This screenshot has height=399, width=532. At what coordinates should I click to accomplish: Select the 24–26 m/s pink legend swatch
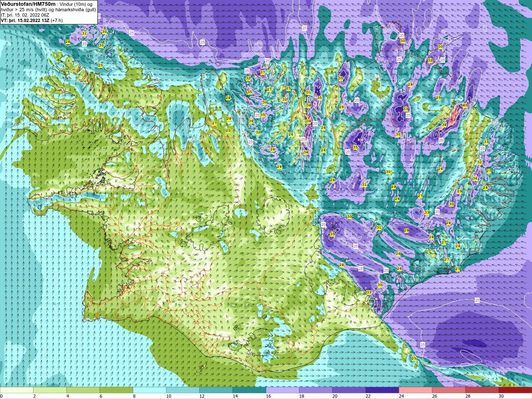416,390
